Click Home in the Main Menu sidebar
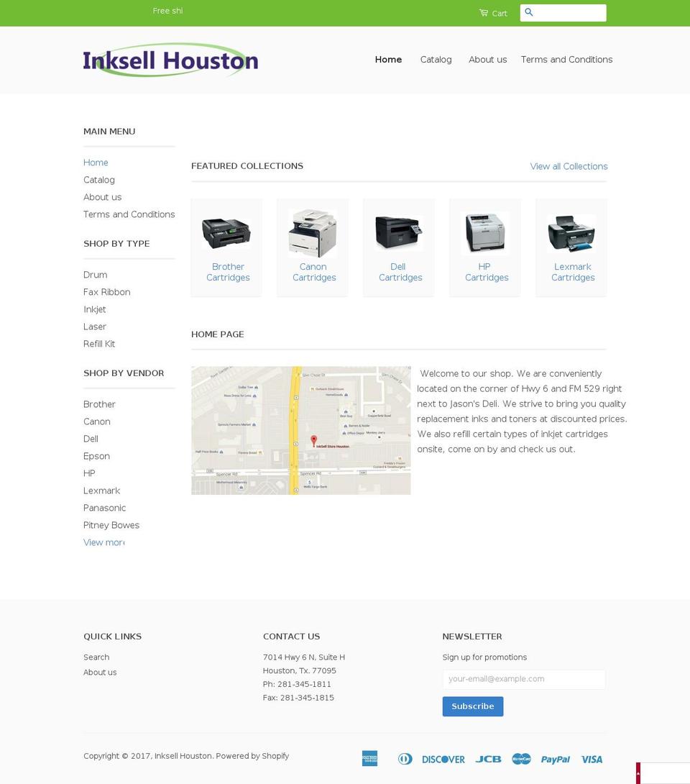The width and height of the screenshot is (690, 784). click(96, 163)
